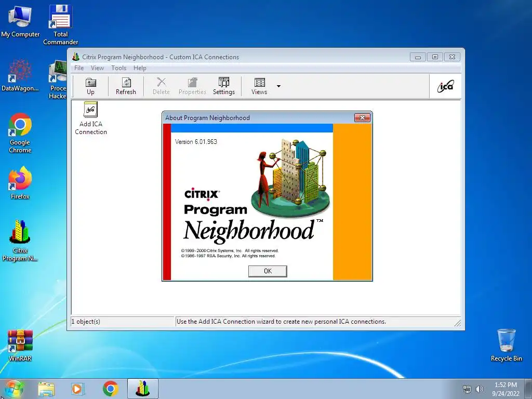Click the Citrix Program Neighborhood taskbar button
The height and width of the screenshot is (399, 532).
143,389
